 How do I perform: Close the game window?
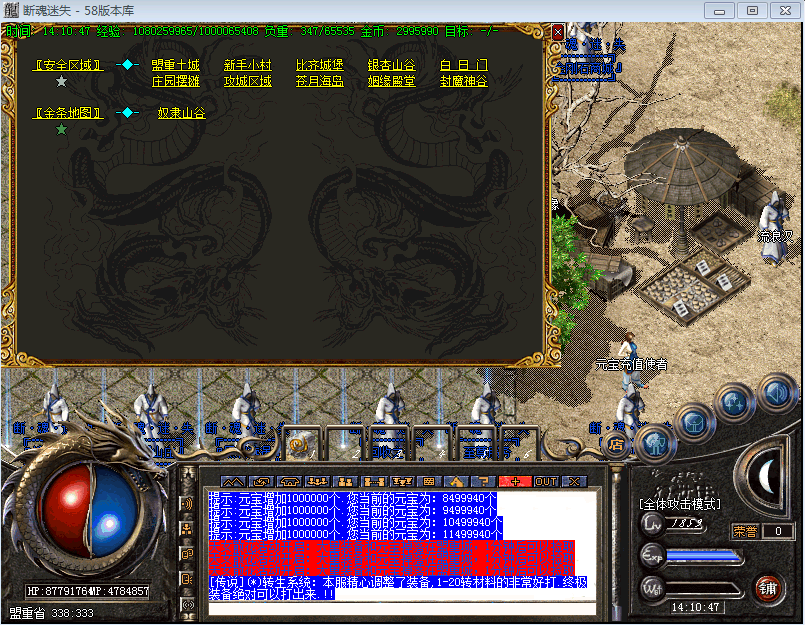point(785,11)
